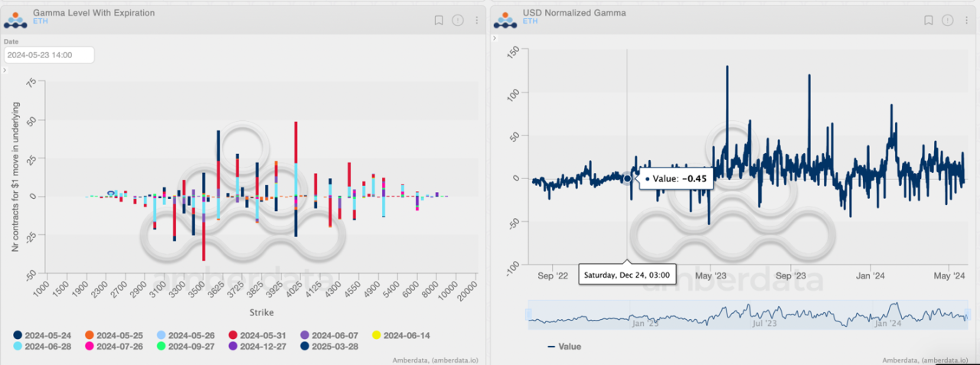Toggle the 2024-05-31 legend series
980x365 pixels.
point(257,334)
